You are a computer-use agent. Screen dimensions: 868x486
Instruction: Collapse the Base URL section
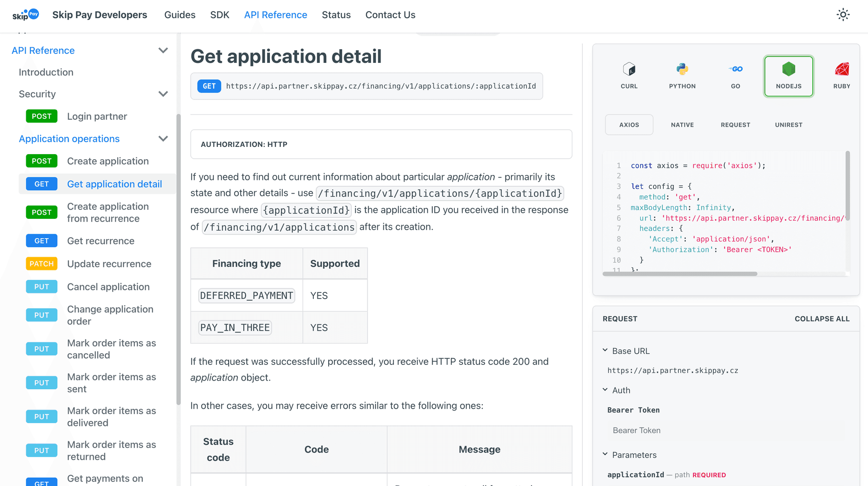coord(605,351)
